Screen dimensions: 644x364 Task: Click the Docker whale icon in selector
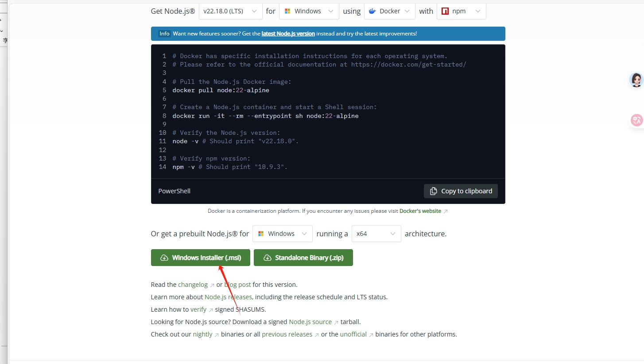coord(372,11)
